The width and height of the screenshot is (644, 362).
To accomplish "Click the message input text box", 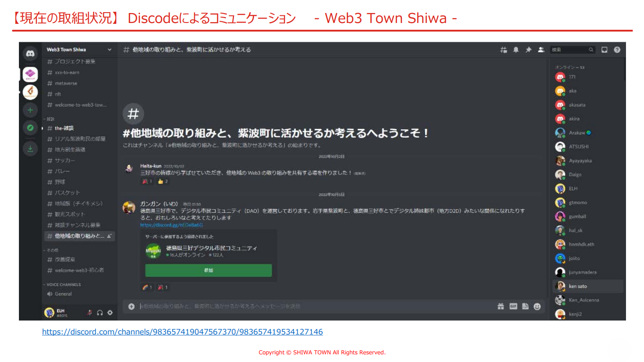I will tap(315, 307).
